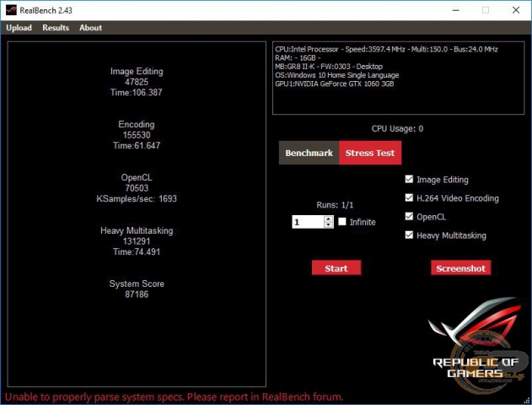Image resolution: width=532 pixels, height=405 pixels.
Task: Uncheck the H.264 Video Encoding checkbox
Action: tap(409, 198)
